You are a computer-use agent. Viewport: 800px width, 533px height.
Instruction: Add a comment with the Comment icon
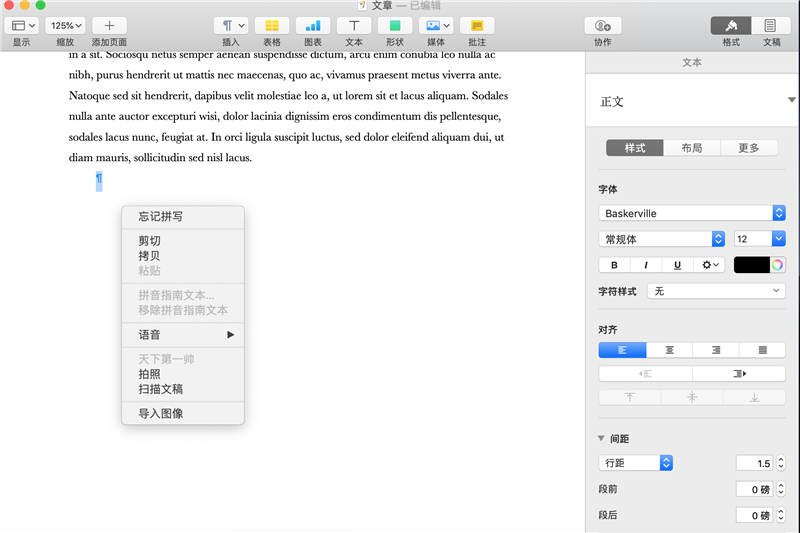[477, 25]
